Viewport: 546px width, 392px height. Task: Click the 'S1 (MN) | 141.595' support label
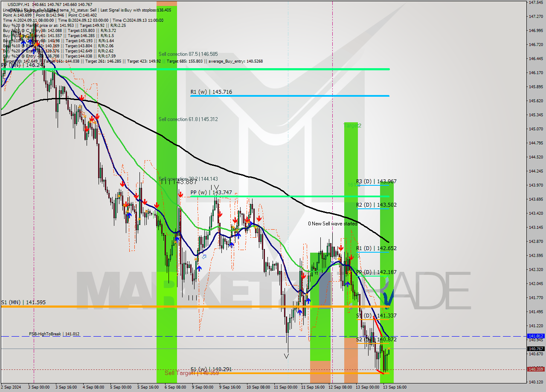[23, 303]
